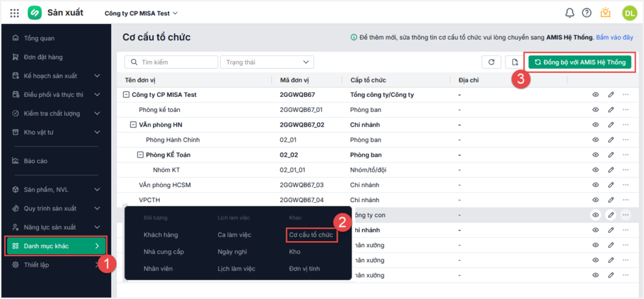
Task: Click eye icon on the Công ty con row
Action: (596, 215)
